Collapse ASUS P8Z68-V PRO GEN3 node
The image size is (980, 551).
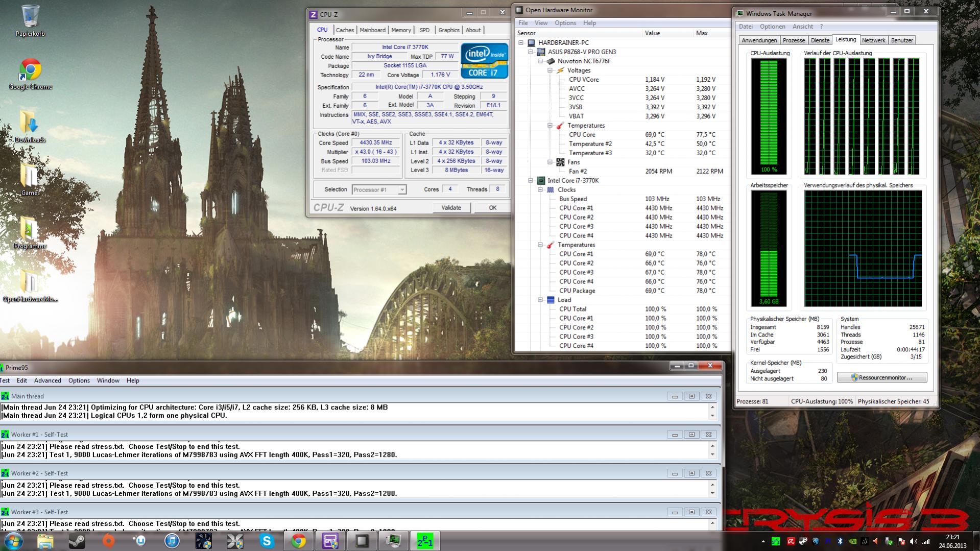531,52
